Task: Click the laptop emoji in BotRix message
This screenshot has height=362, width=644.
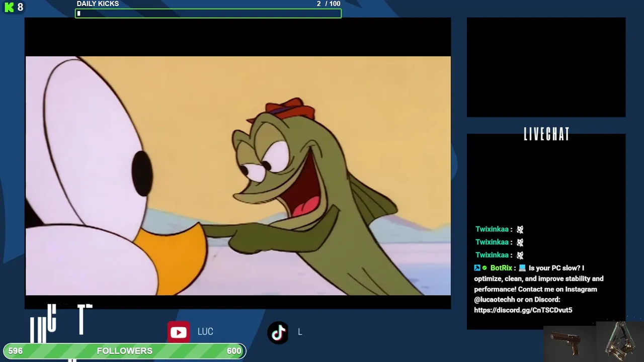Action: 522,268
